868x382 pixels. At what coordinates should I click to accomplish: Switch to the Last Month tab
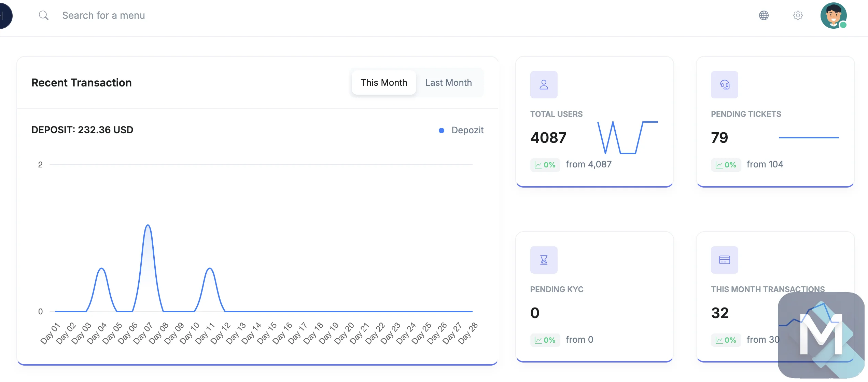448,83
